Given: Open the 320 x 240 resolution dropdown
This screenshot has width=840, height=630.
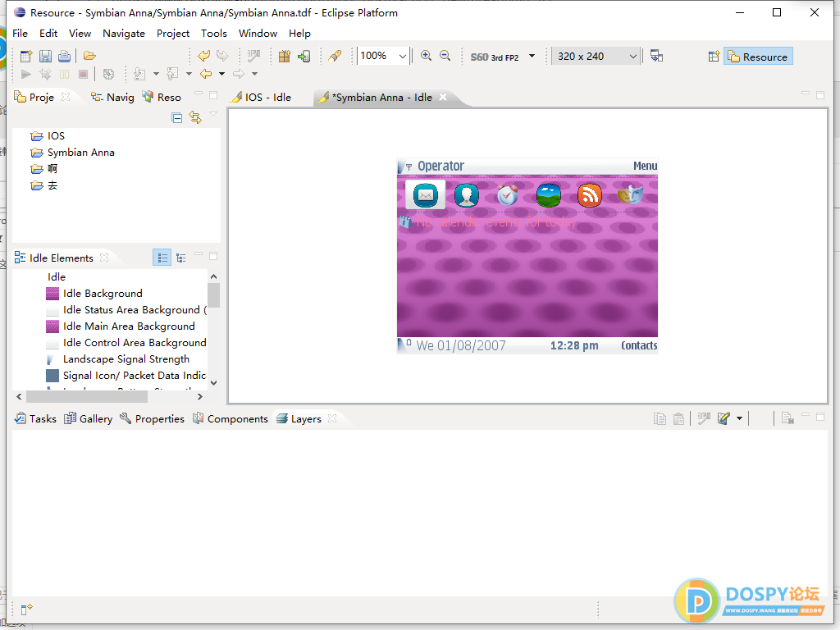Looking at the screenshot, I should click(632, 57).
